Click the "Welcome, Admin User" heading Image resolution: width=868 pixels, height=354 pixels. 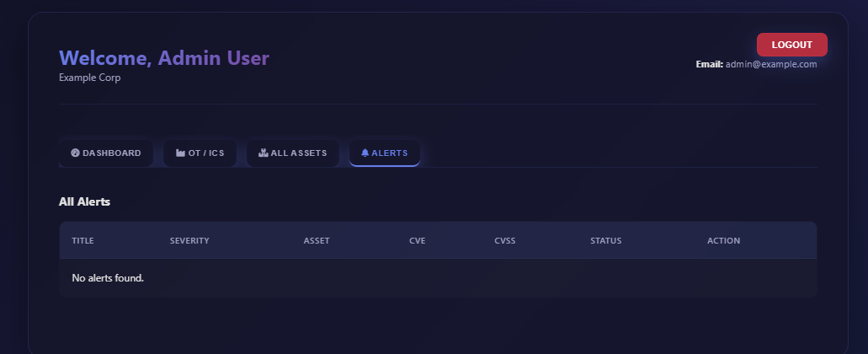pyautogui.click(x=164, y=58)
